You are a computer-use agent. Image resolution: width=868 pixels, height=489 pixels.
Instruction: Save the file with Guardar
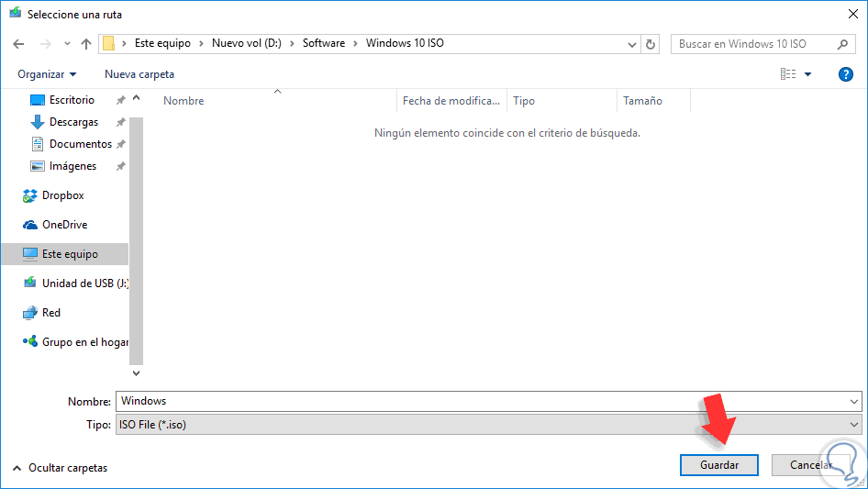tap(719, 465)
